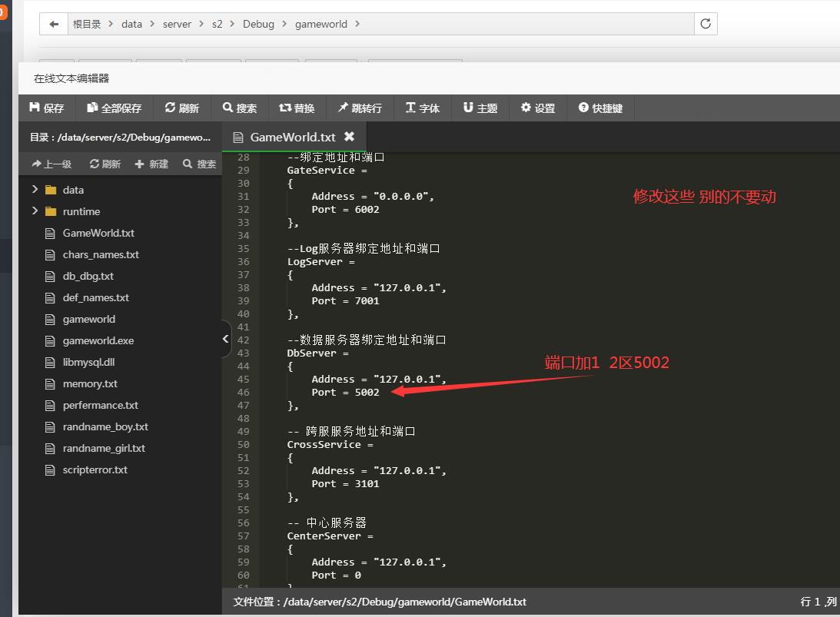Image resolution: width=840 pixels, height=617 pixels.
Task: Open the 快捷键 (Shortcuts) icon
Action: (x=600, y=108)
